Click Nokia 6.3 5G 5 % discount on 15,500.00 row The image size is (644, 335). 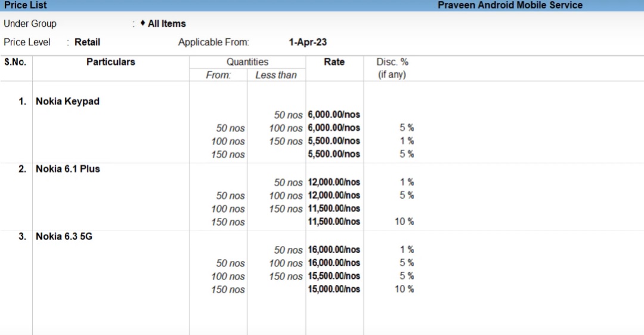[407, 276]
